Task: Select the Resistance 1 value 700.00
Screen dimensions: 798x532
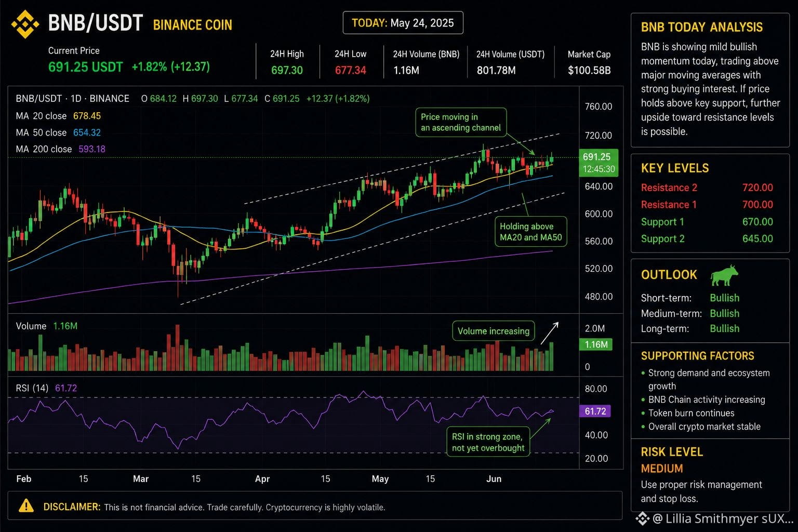Action: coord(757,205)
